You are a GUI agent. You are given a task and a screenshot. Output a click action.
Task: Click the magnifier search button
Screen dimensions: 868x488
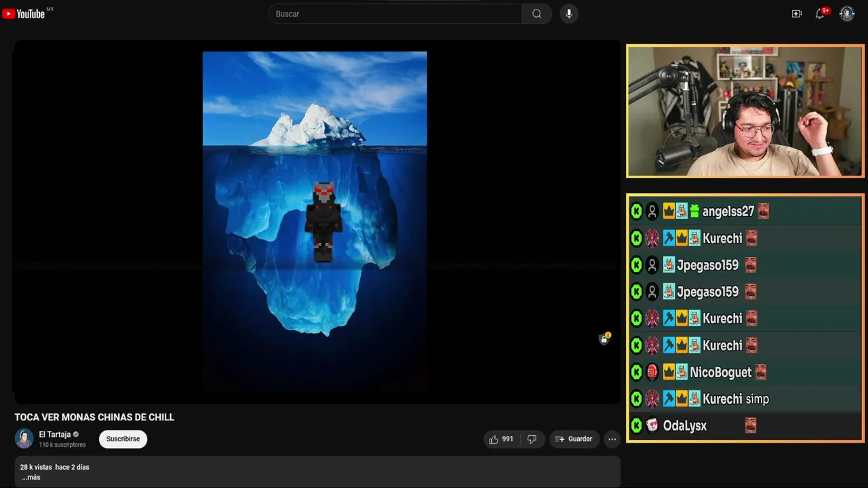[x=536, y=14]
